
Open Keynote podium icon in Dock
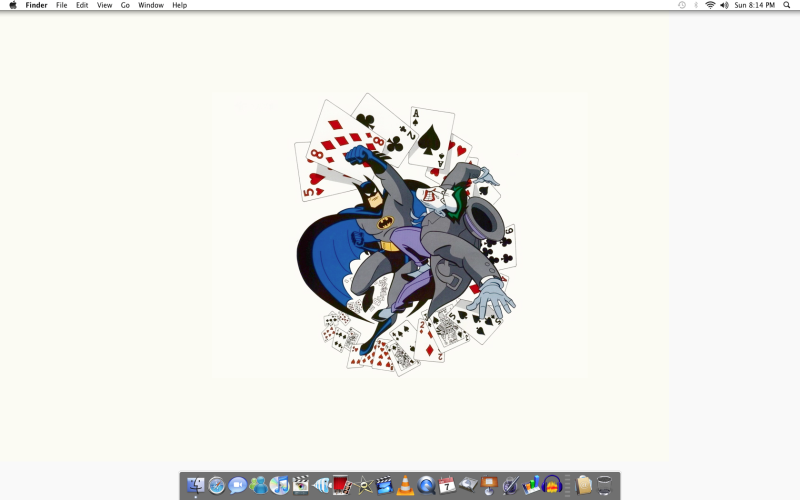point(489,485)
